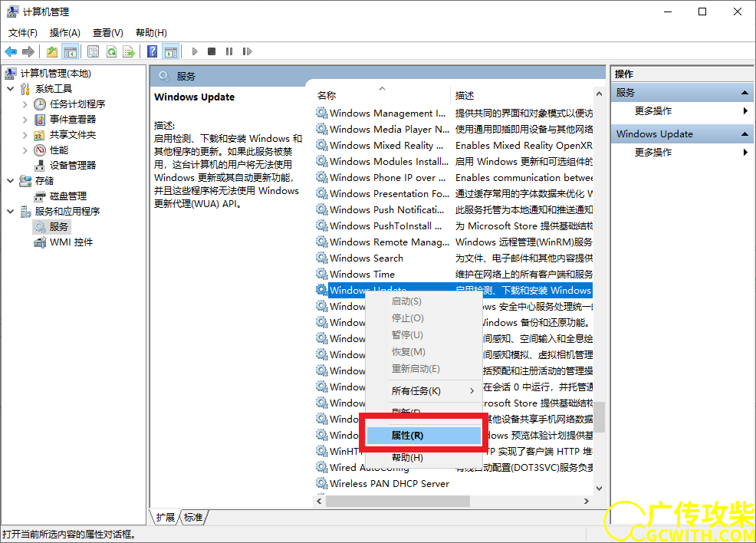Screen dimensions: 756x543
Task: Open 所有任务(K) submenu
Action: (424, 391)
